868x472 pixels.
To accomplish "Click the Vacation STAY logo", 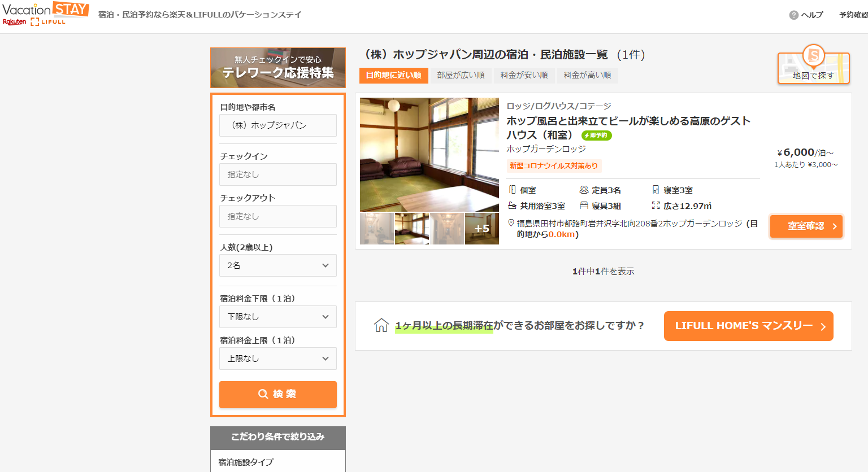I will (45, 14).
